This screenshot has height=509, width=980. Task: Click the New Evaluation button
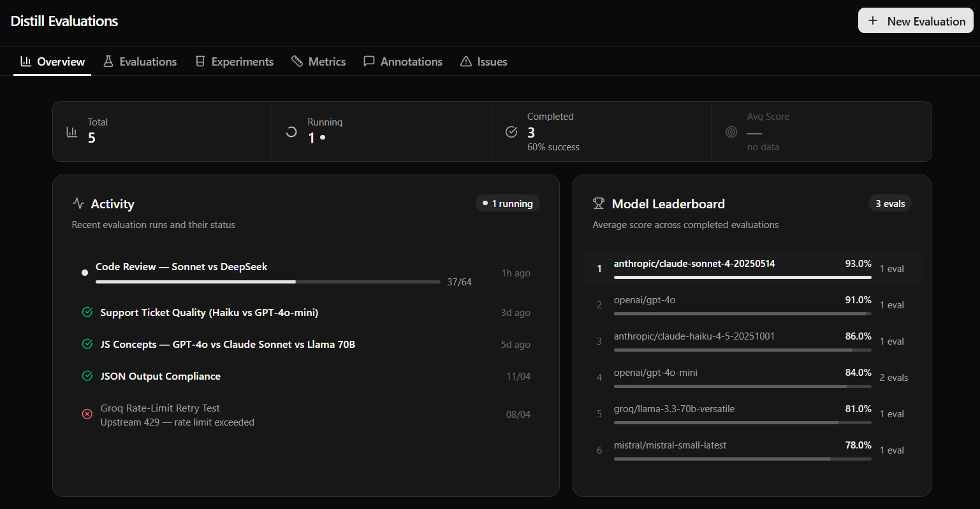click(x=916, y=20)
